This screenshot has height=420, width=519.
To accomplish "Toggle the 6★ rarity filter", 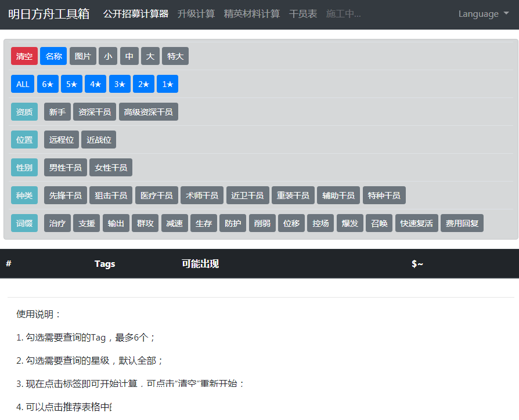I will tap(48, 84).
